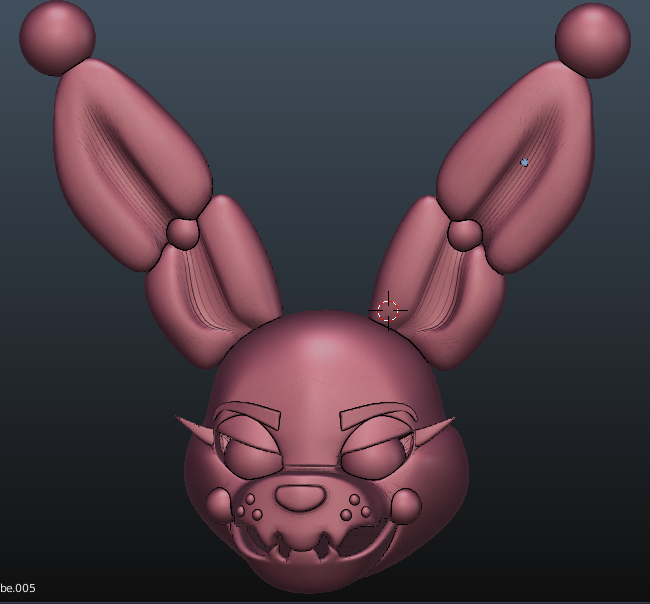Select the right ear's middle joint ball

click(x=465, y=235)
